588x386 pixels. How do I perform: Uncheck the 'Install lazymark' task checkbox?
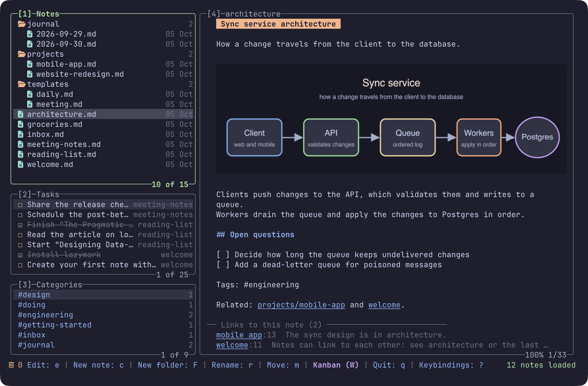[x=20, y=255]
